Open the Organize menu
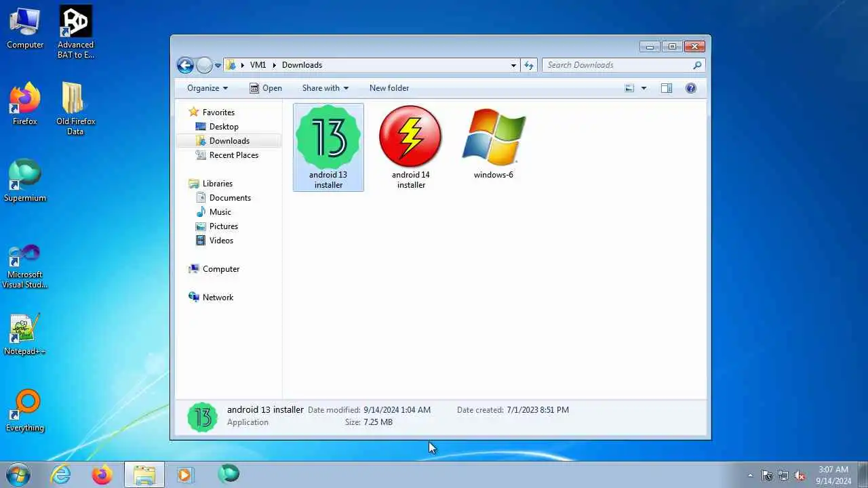The width and height of the screenshot is (868, 488). click(x=208, y=88)
